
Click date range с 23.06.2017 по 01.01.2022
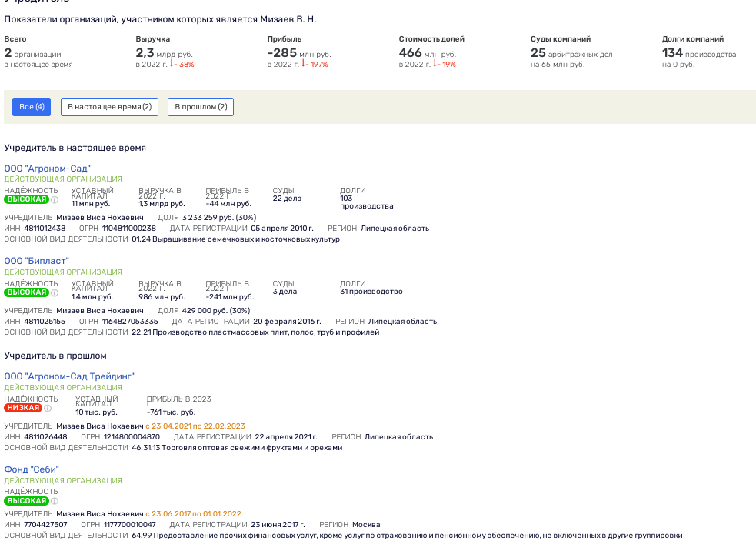click(193, 514)
